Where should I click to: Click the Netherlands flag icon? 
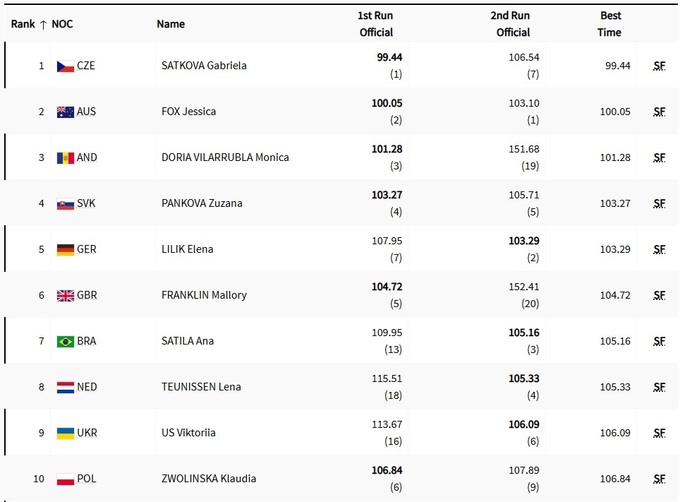[65, 388]
